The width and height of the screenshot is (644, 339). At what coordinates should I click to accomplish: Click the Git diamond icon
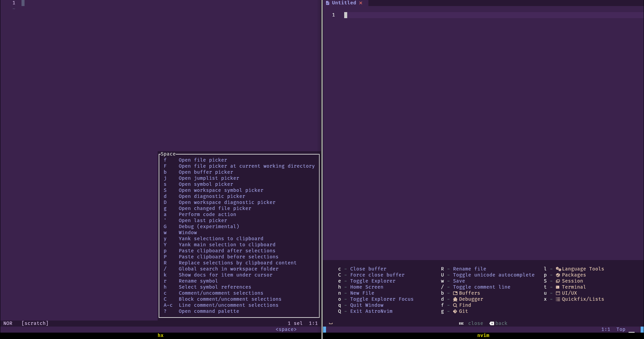tap(455, 311)
